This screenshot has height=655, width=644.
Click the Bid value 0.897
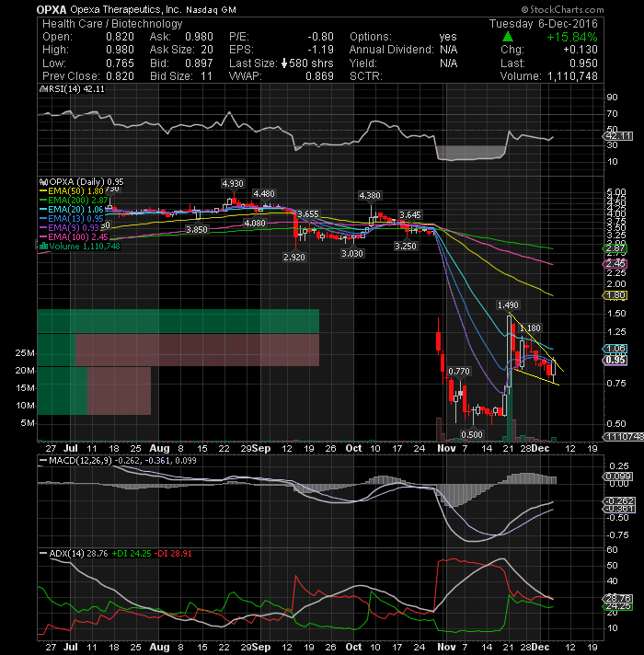(199, 63)
